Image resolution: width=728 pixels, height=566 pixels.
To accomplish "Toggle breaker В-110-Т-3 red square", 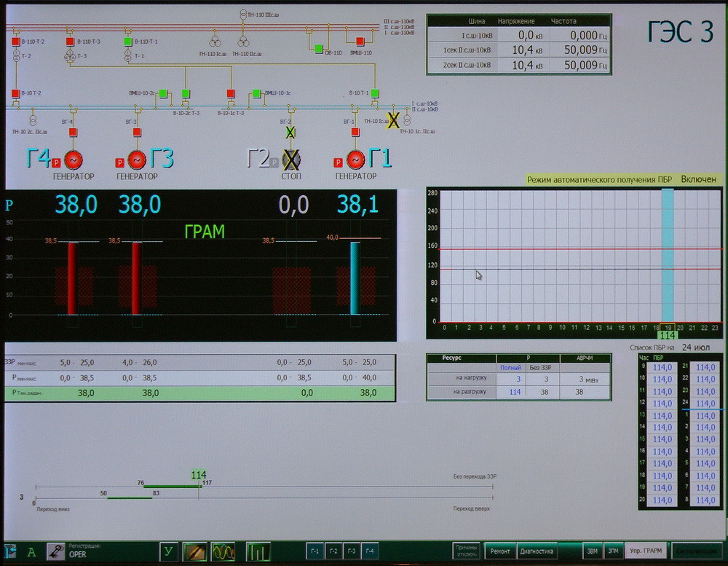I will (70, 42).
